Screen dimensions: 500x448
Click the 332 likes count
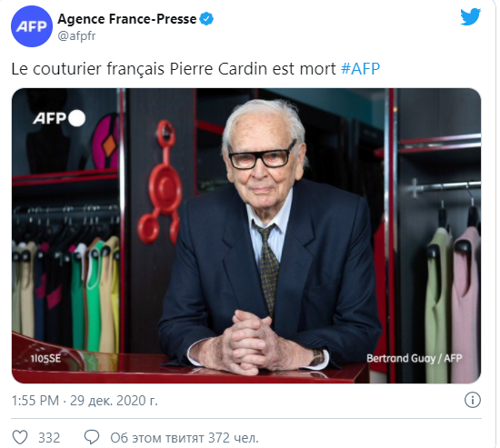(x=49, y=438)
